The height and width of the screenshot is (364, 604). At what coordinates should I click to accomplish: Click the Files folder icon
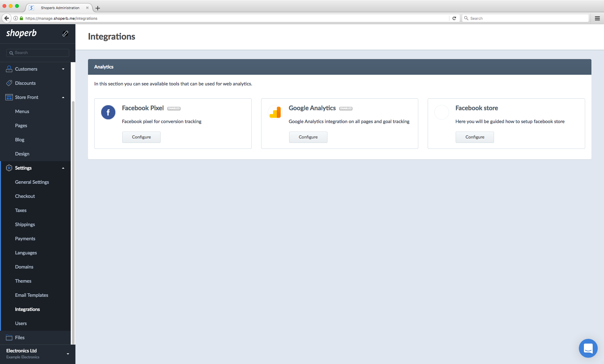(x=9, y=337)
